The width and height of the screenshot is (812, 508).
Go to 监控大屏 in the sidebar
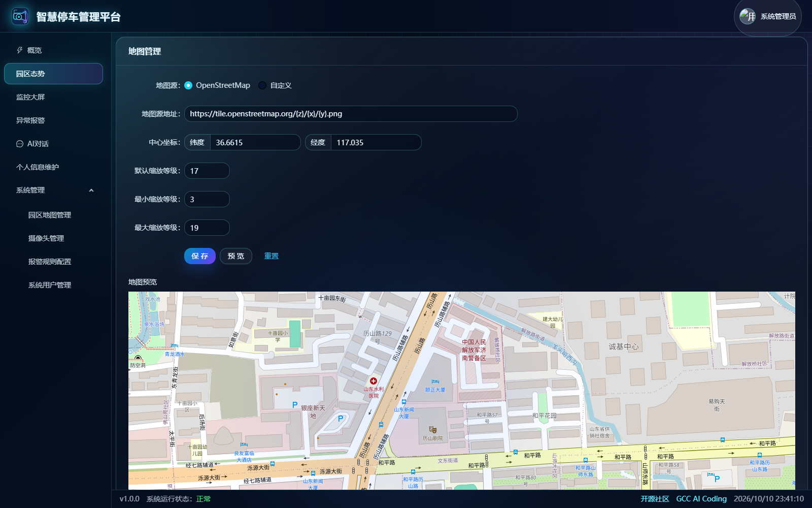pyautogui.click(x=53, y=97)
